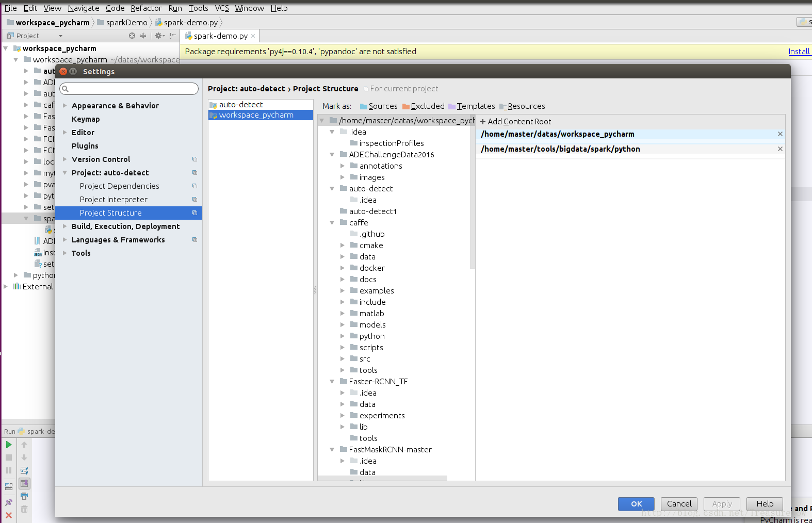Open the Tools menu in menu bar
Image resolution: width=812 pixels, height=523 pixels.
coord(198,8)
